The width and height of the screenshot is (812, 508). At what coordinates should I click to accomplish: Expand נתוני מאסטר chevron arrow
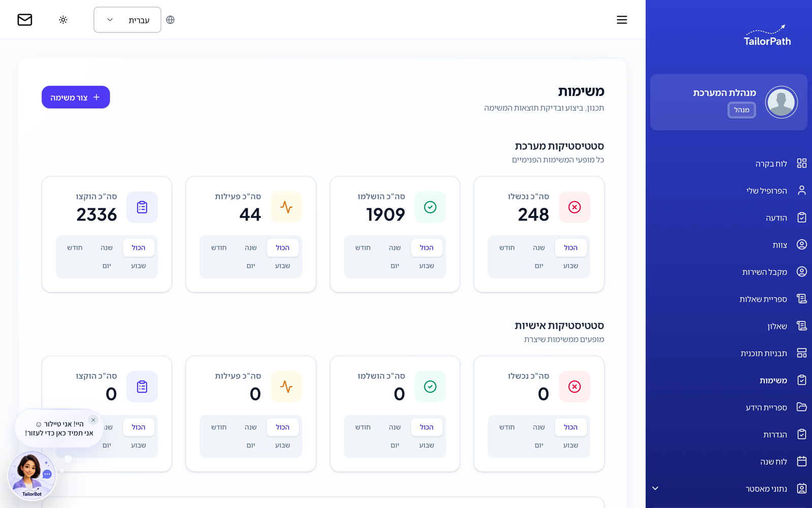(655, 488)
